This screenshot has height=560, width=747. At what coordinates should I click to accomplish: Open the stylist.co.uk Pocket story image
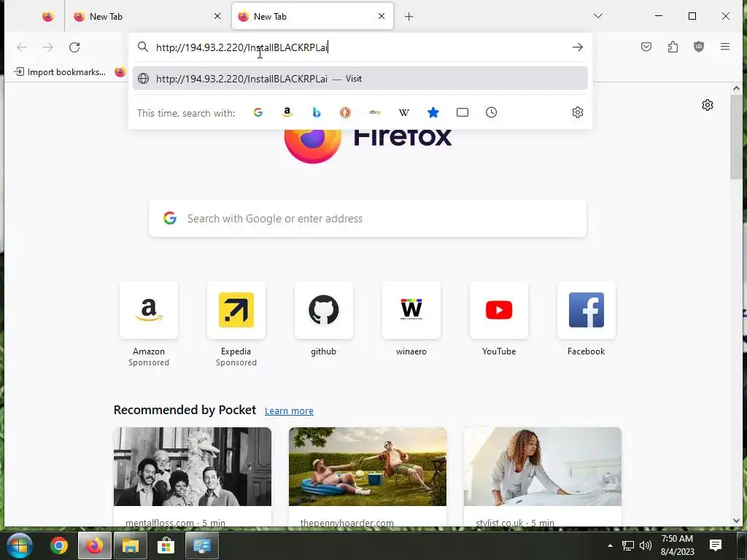point(543,467)
